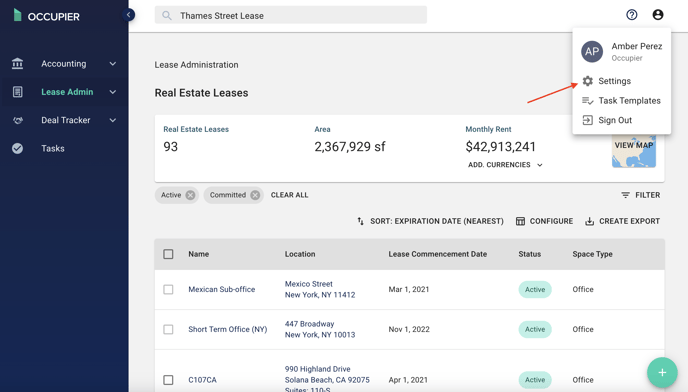Click the user account profile icon
Image resolution: width=688 pixels, height=392 pixels.
point(658,15)
